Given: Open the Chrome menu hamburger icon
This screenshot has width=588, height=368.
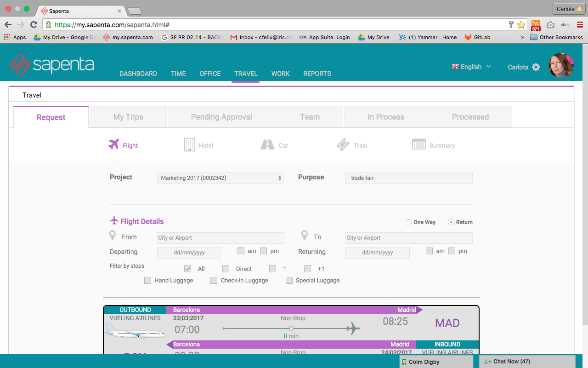Looking at the screenshot, I should point(580,24).
